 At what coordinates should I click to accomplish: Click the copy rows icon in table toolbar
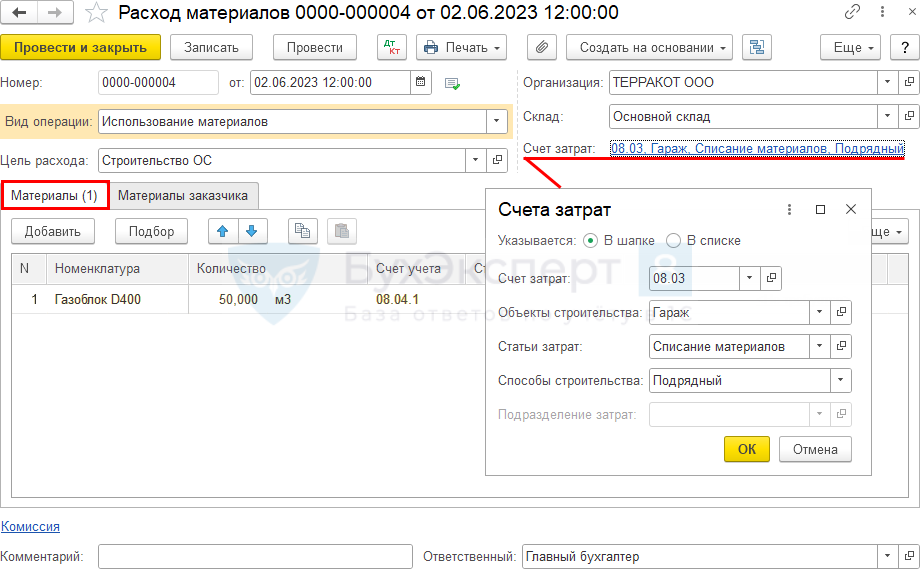(x=302, y=231)
